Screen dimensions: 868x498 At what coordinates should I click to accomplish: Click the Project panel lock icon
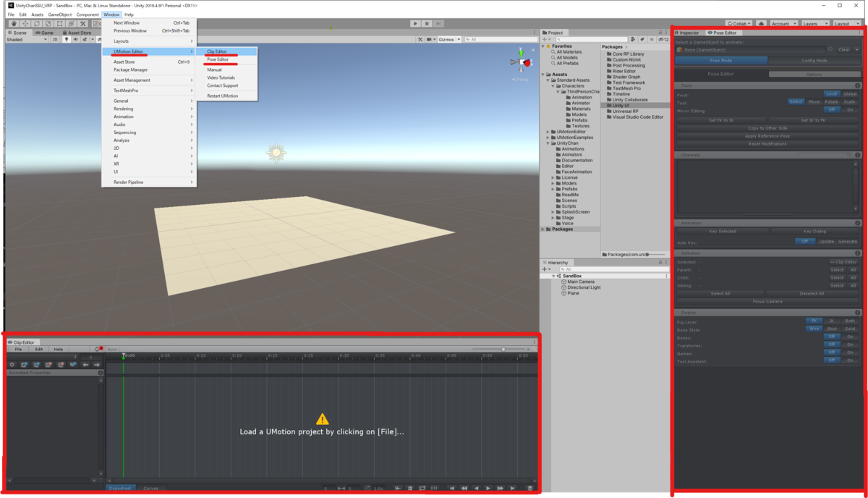(x=660, y=33)
